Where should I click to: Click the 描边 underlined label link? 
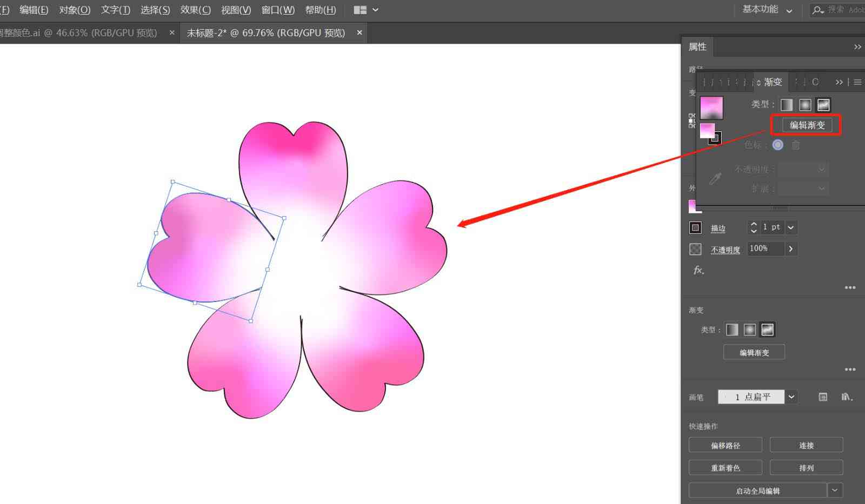coord(718,229)
